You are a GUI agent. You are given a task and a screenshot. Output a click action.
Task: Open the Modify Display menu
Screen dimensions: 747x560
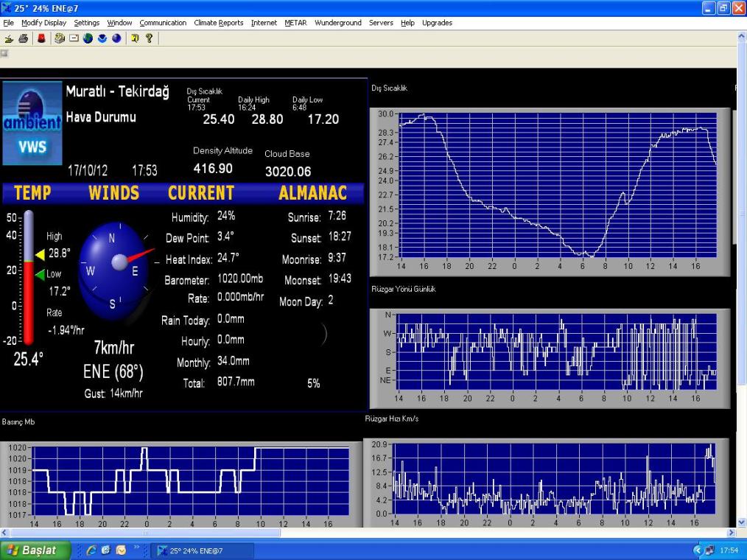(43, 23)
